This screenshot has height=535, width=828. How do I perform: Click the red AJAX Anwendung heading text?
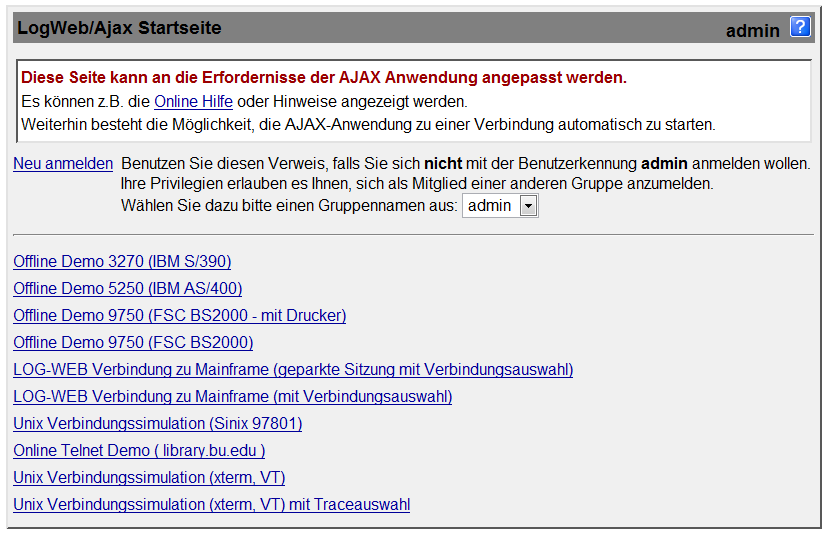tap(324, 78)
